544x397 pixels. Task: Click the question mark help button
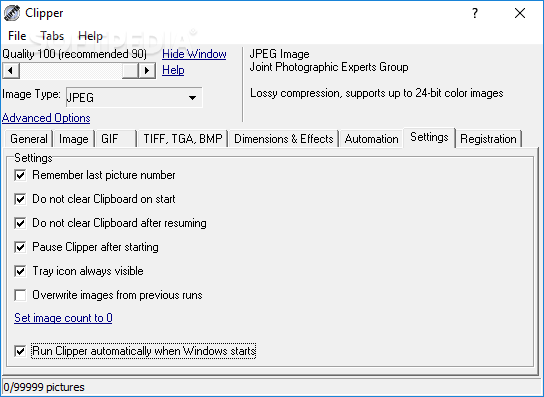point(475,13)
